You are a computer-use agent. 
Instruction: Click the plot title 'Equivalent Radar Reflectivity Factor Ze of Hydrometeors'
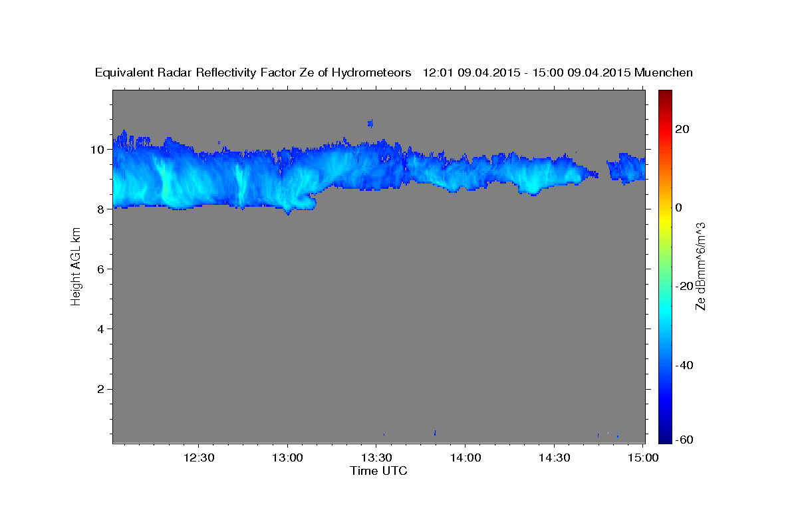tap(253, 73)
